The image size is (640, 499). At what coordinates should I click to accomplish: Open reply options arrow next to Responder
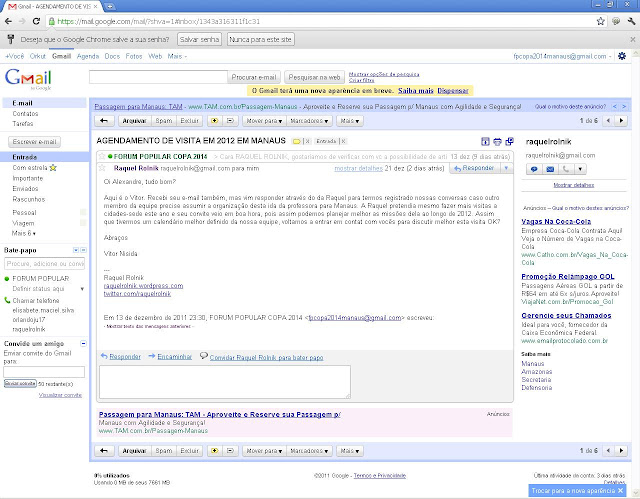[506, 168]
